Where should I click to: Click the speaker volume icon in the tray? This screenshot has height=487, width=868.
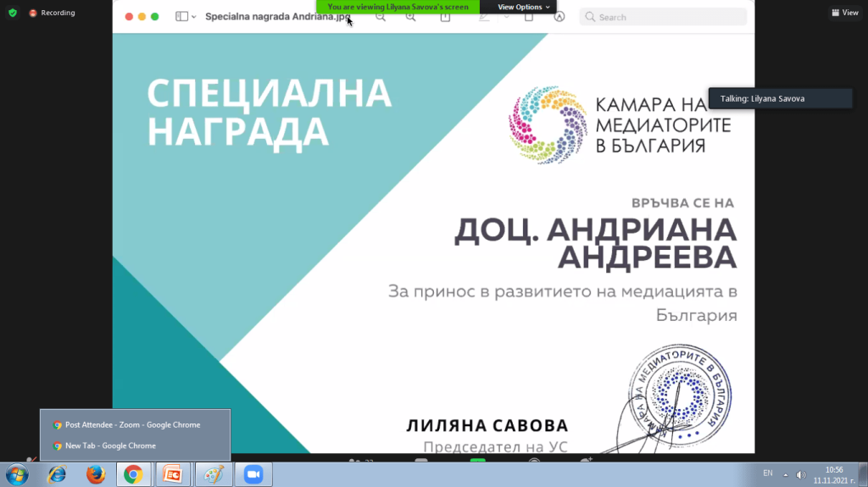pyautogui.click(x=801, y=475)
